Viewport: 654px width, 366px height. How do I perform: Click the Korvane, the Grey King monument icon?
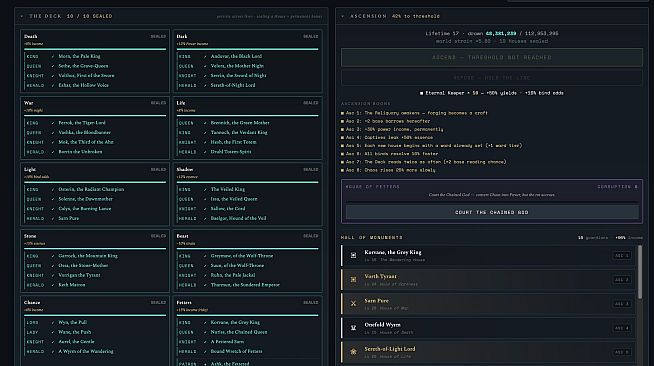coord(353,255)
